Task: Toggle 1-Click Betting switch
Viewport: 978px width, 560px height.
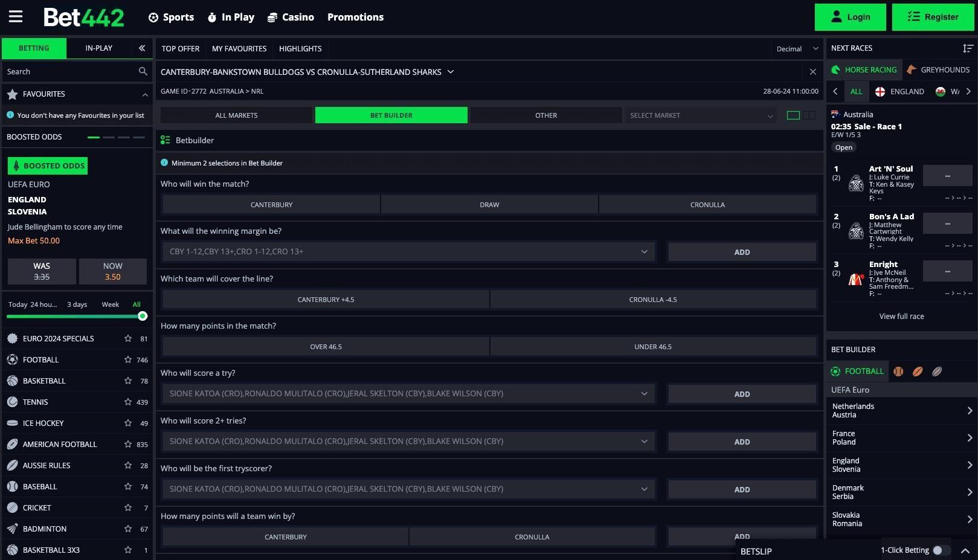Action: click(x=941, y=550)
